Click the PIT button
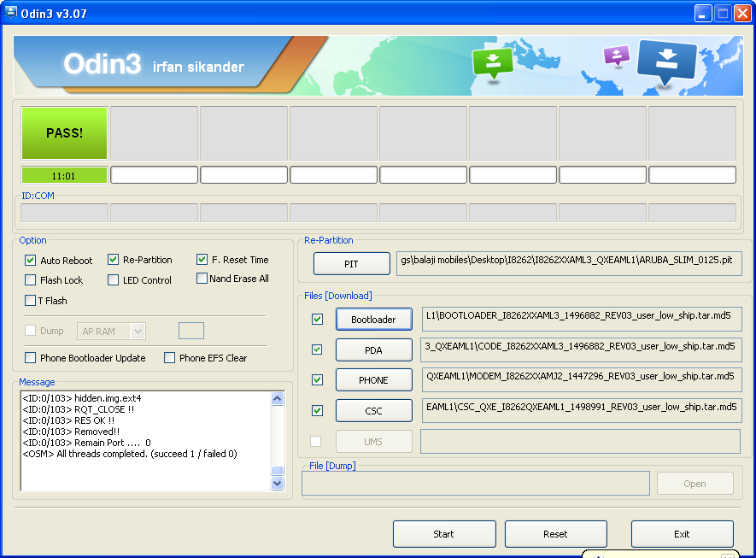 pyautogui.click(x=351, y=264)
